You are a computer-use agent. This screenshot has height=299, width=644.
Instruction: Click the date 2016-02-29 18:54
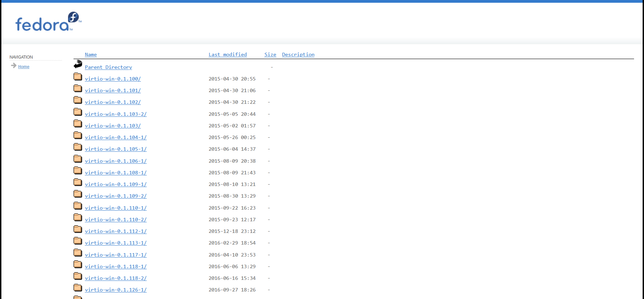point(232,243)
